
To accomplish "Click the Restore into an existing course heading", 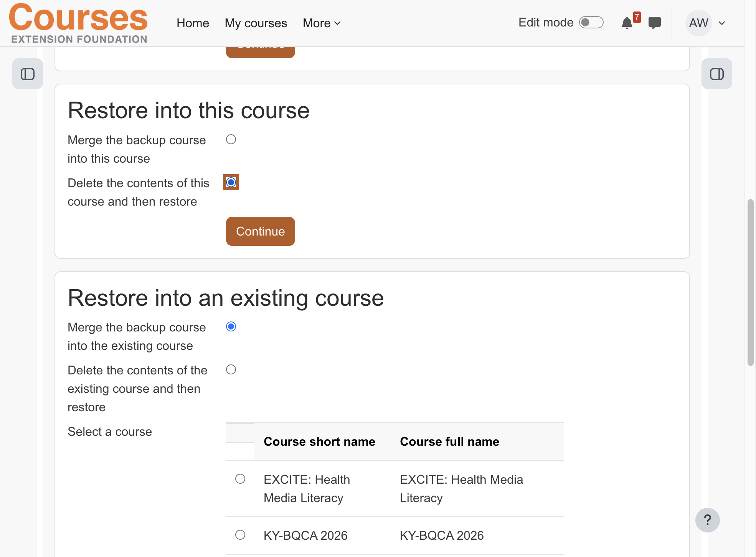I will pyautogui.click(x=226, y=298).
